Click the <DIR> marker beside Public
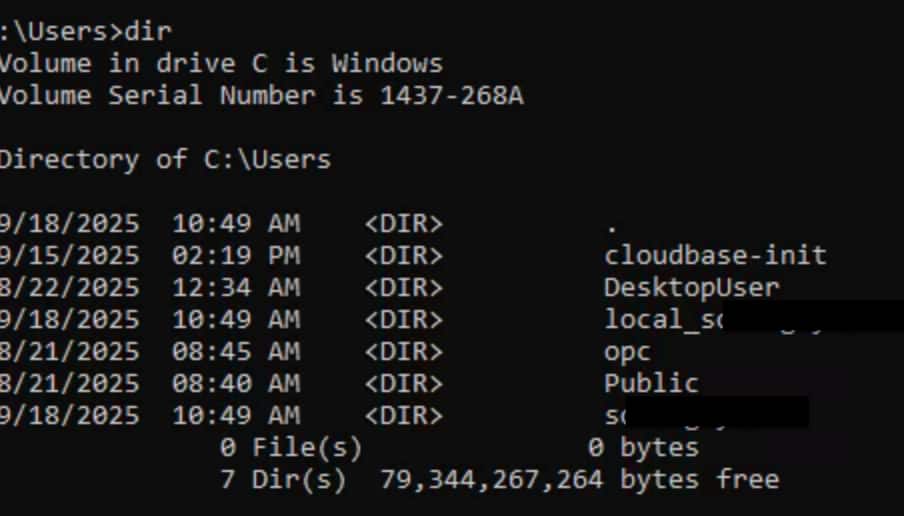The height and width of the screenshot is (516, 904). pos(403,383)
